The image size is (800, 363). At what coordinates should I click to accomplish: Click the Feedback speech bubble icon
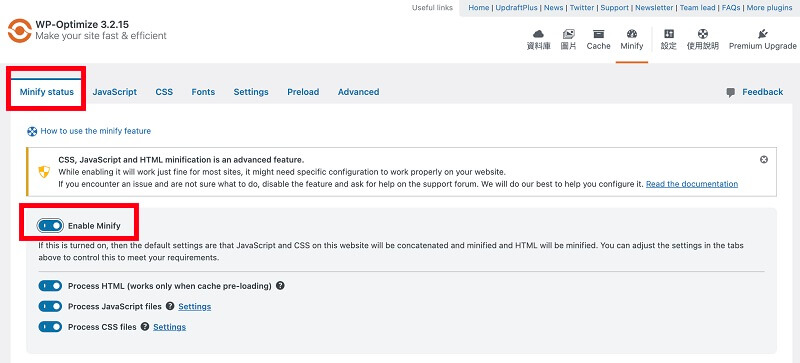(x=731, y=92)
